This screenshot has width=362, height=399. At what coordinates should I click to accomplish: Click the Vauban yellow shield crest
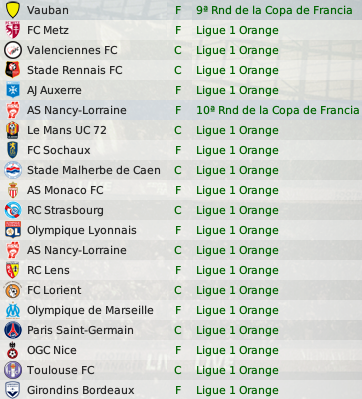coord(13,10)
